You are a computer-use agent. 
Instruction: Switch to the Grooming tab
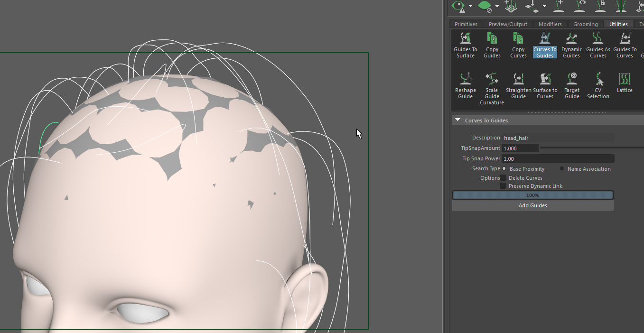pos(586,24)
